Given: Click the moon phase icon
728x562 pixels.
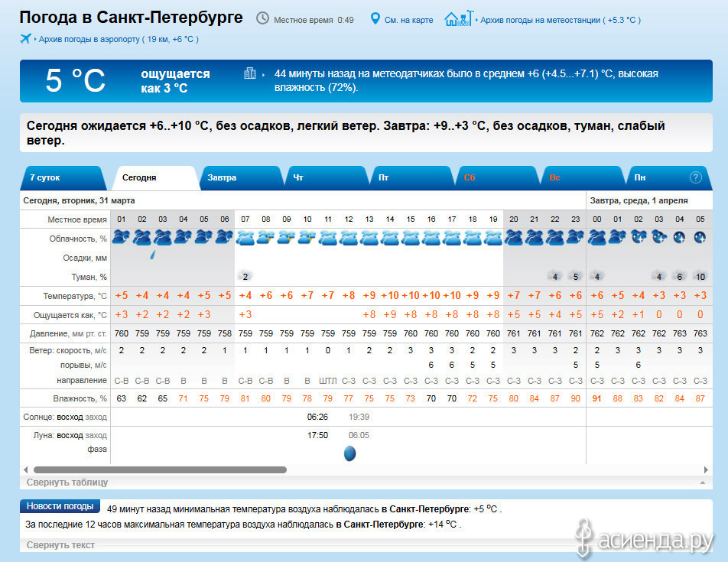Looking at the screenshot, I should (x=349, y=453).
